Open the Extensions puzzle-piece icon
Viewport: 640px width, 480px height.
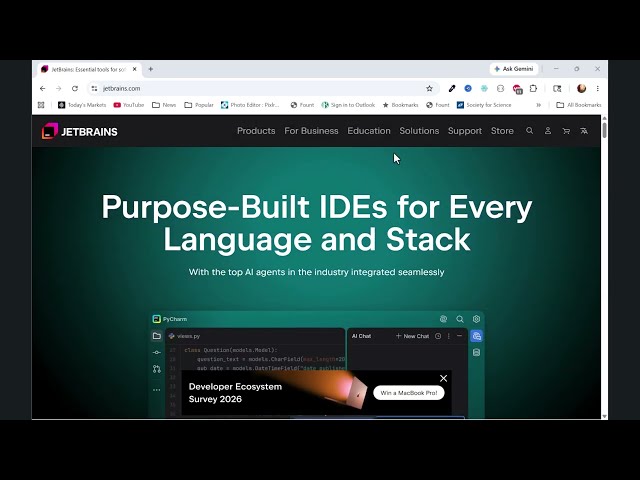click(533, 89)
